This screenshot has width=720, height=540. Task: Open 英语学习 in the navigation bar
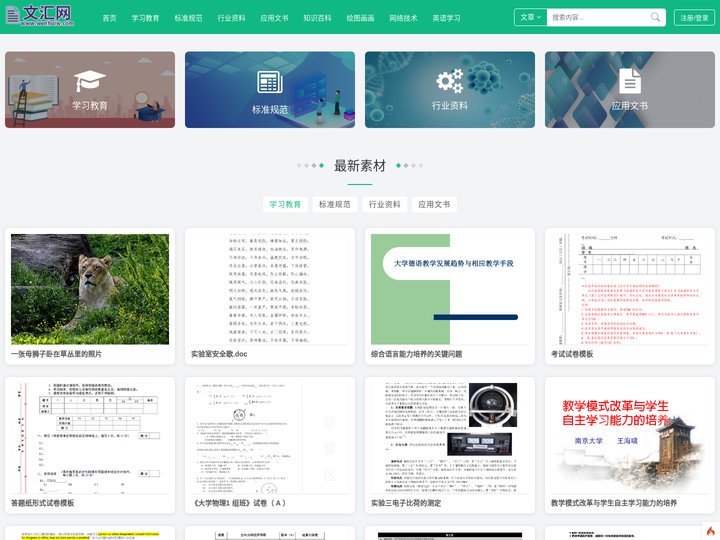446,18
